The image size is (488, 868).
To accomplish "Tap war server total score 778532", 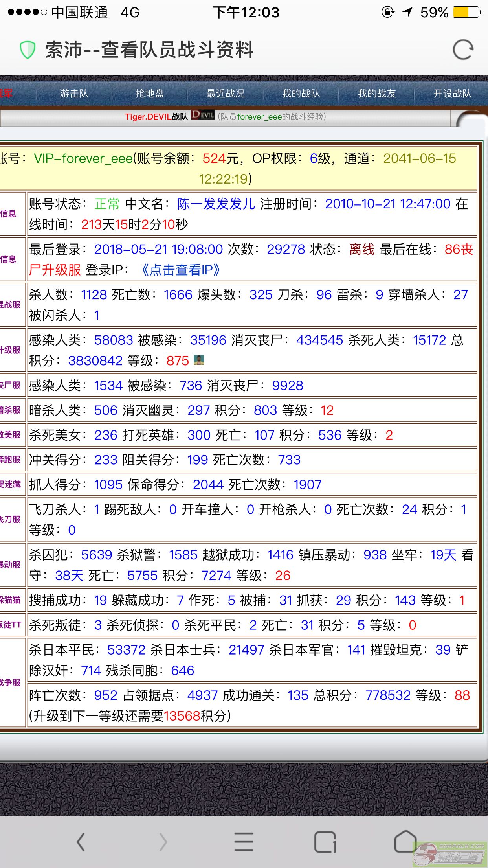I will (388, 695).
